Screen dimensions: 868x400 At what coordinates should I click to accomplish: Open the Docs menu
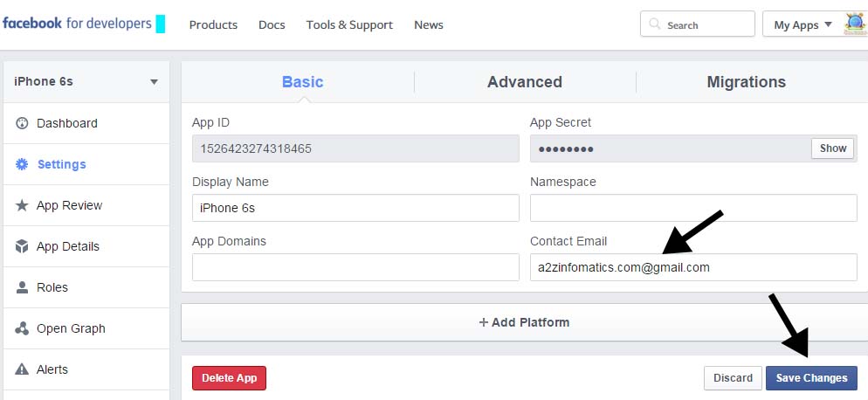[272, 25]
